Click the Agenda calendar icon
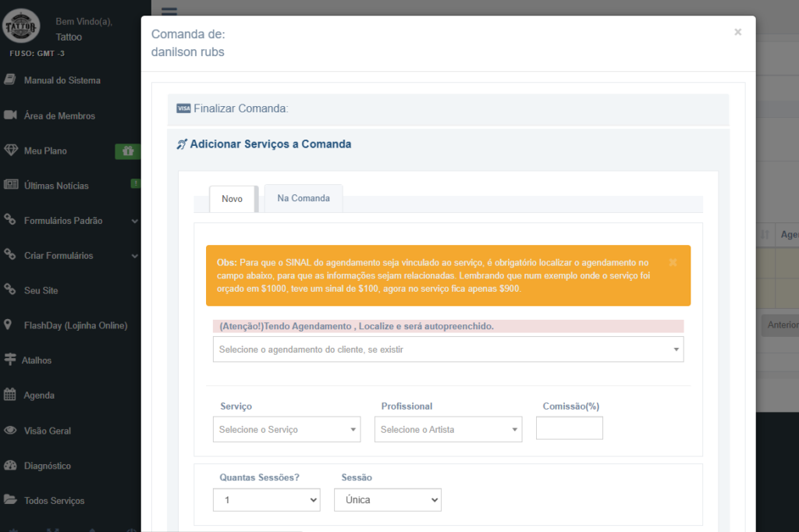Image resolution: width=799 pixels, height=532 pixels. [x=9, y=395]
